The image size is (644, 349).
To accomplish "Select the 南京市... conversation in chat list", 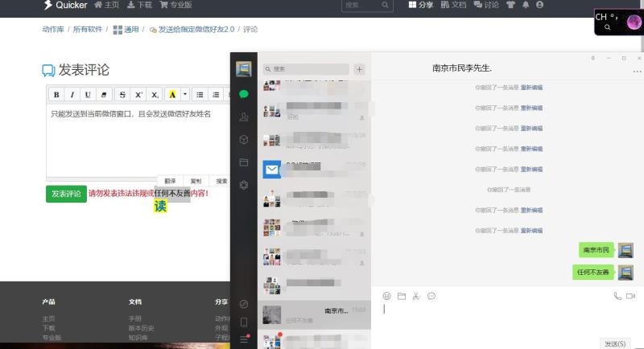I will click(314, 314).
